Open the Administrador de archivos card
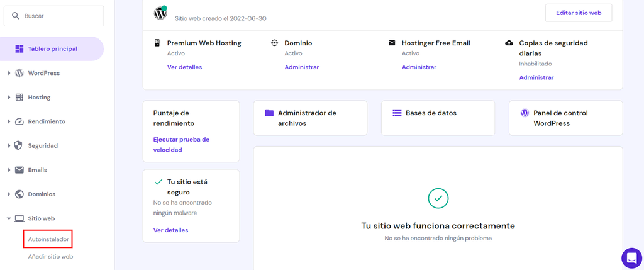The height and width of the screenshot is (270, 644). coord(310,118)
